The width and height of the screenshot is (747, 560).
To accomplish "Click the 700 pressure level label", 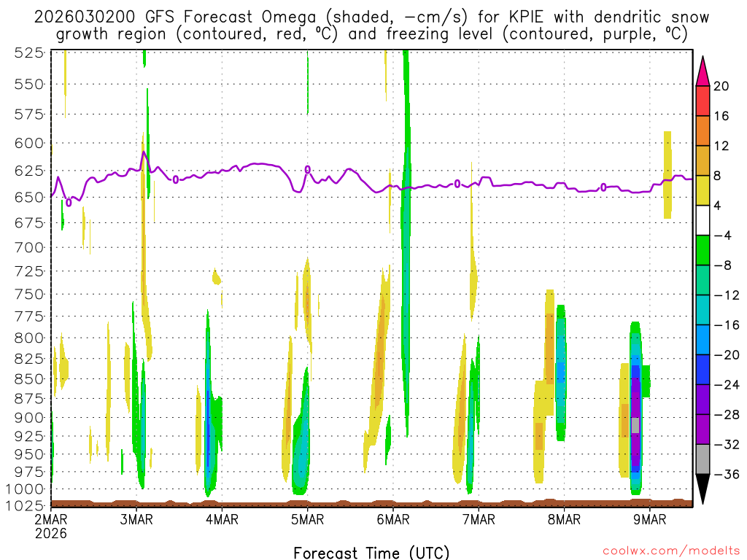I will point(29,248).
